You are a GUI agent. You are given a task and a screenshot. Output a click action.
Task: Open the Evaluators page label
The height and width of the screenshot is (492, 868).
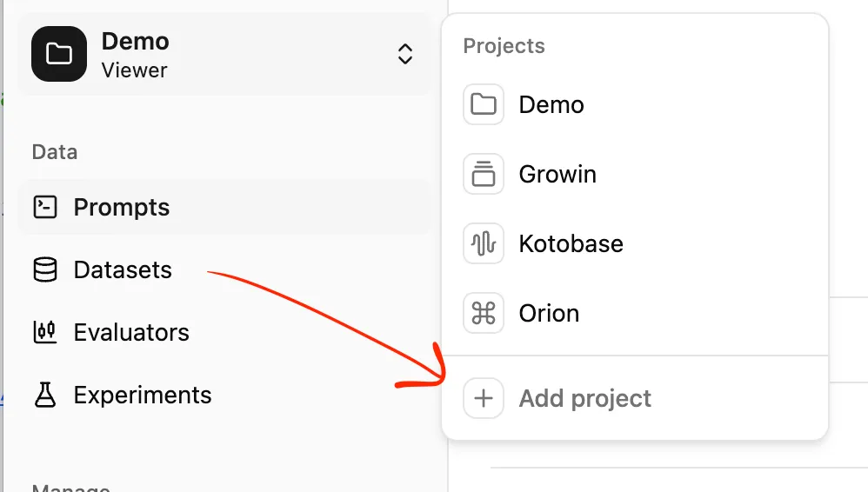(131, 332)
